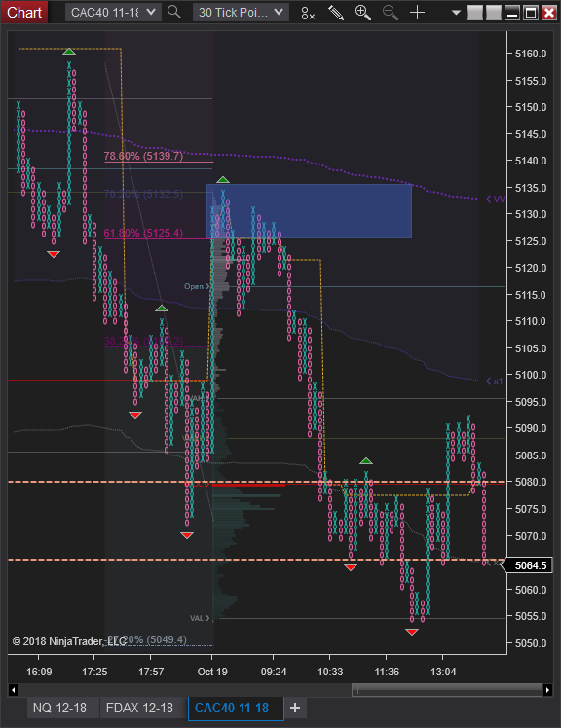Click the instrument search magnifier icon
Viewport: 561px width, 728px height.
(x=174, y=13)
